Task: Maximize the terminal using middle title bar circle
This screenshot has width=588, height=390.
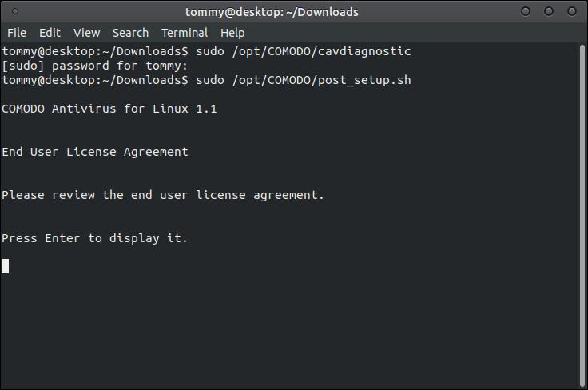Action: (549, 12)
